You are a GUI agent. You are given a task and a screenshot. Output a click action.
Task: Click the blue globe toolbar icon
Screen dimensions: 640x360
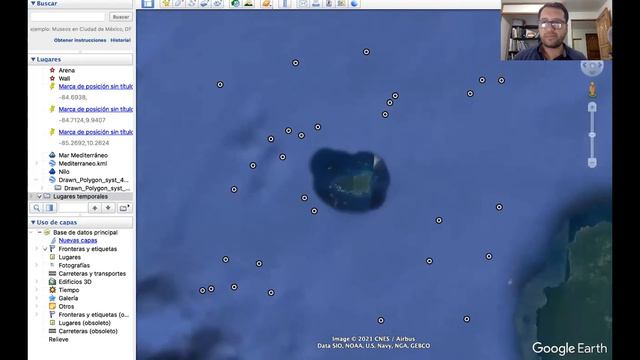click(355, 3)
